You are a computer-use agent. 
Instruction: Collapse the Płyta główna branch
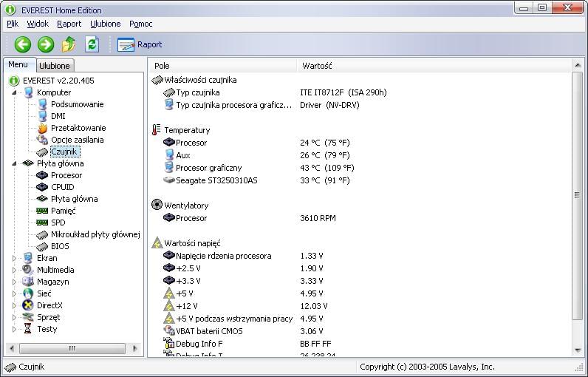pos(14,163)
